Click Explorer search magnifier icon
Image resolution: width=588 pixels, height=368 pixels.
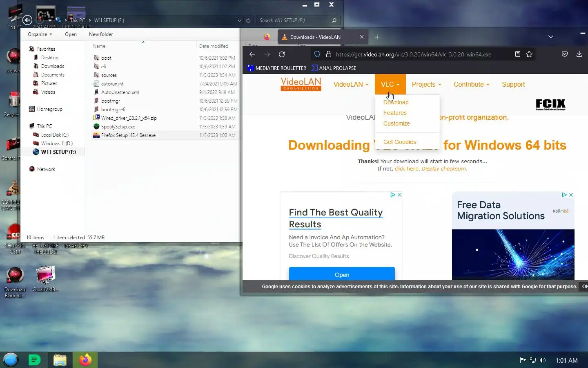pos(334,20)
